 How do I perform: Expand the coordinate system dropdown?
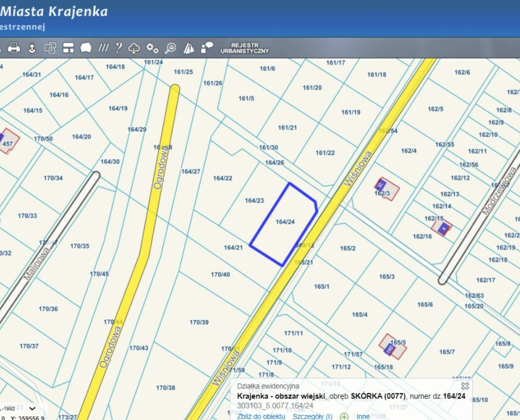pyautogui.click(x=32, y=409)
